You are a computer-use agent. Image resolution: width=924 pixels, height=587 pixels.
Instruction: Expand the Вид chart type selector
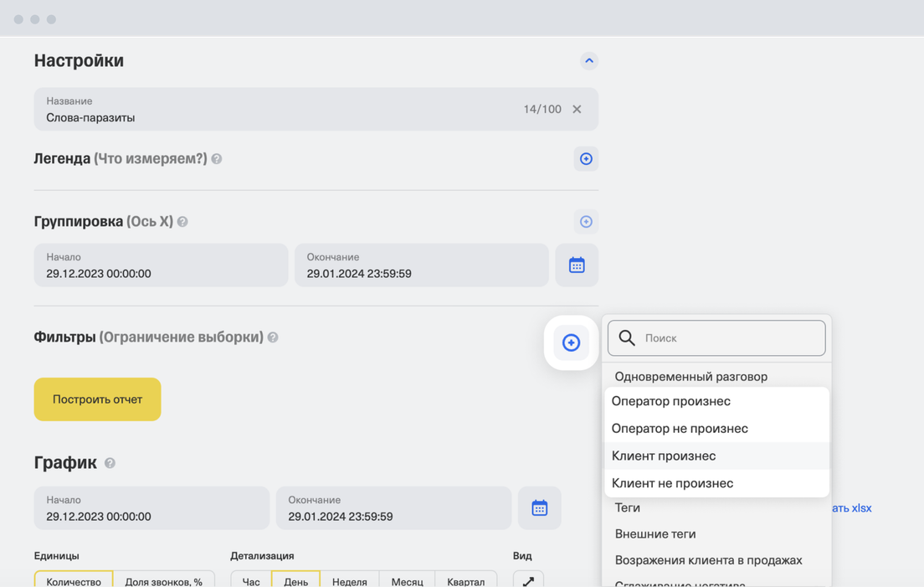click(x=528, y=580)
